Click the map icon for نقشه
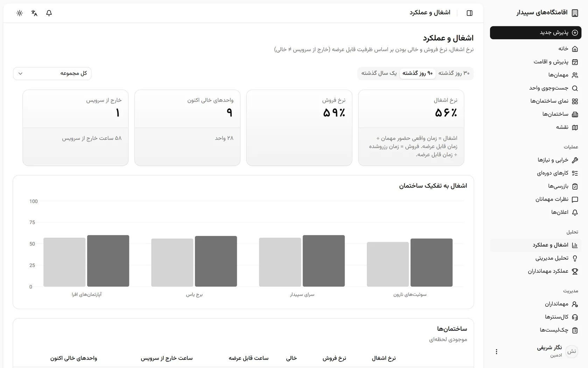This screenshot has width=588, height=368. (575, 128)
